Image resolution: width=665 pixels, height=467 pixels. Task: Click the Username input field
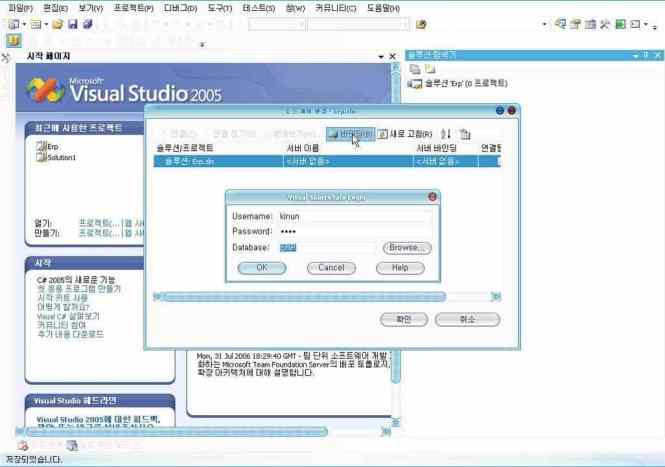(x=355, y=216)
